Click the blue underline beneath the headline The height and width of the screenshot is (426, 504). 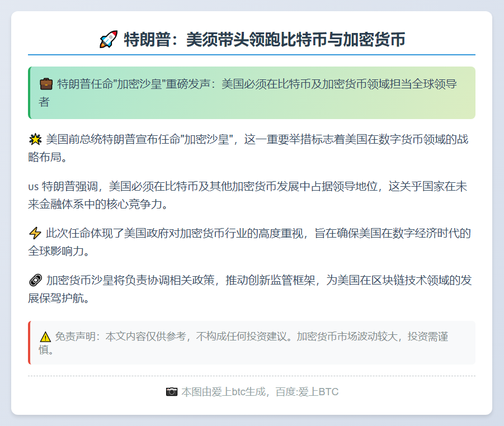point(252,55)
